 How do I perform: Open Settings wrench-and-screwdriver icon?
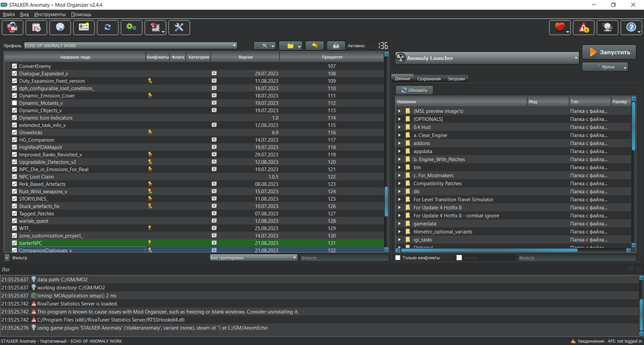179,27
